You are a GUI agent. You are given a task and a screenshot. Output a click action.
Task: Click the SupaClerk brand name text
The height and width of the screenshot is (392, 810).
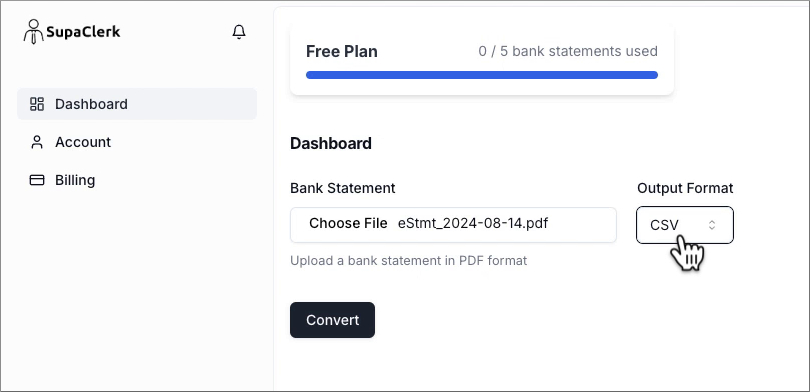point(83,32)
